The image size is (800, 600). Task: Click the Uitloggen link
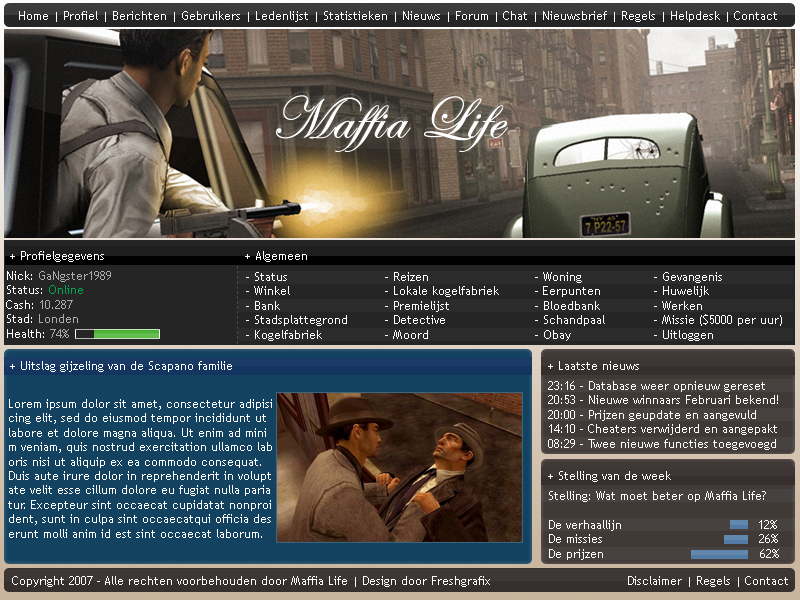tap(687, 335)
